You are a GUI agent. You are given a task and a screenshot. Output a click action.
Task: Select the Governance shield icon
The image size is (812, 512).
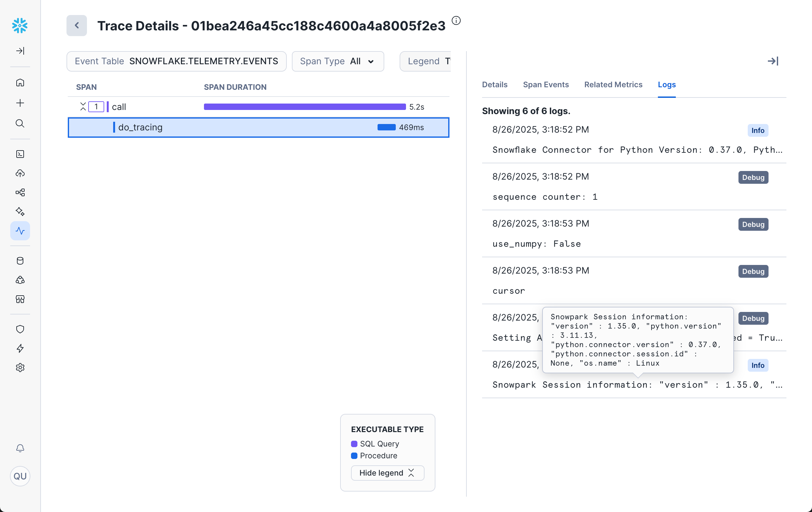pyautogui.click(x=20, y=329)
